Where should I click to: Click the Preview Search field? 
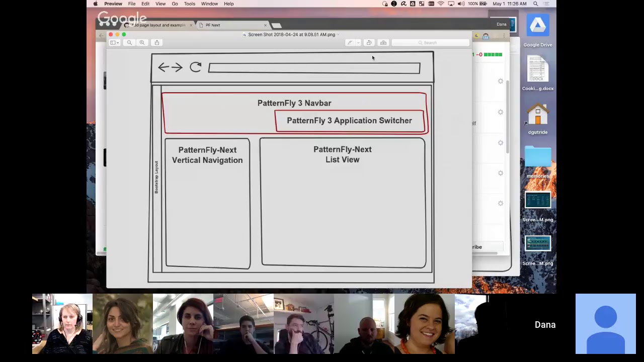(430, 43)
